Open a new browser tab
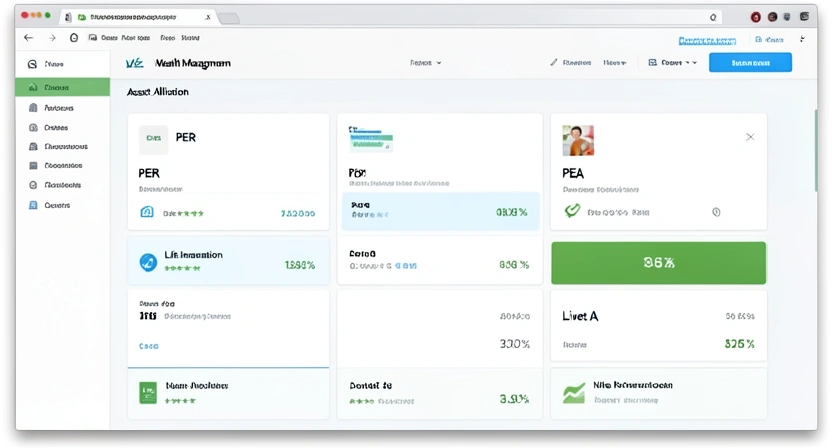Viewport: 832px width, 448px height. [x=229, y=19]
